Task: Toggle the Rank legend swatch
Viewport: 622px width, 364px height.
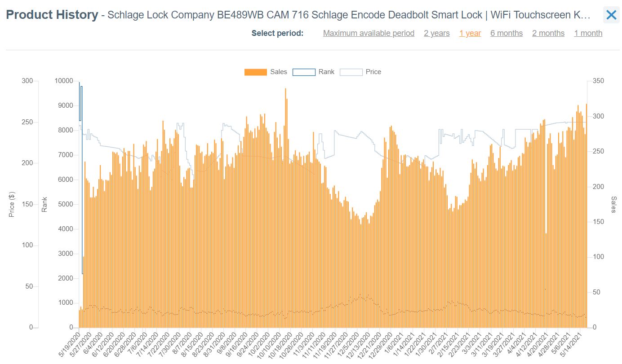Action: (304, 72)
